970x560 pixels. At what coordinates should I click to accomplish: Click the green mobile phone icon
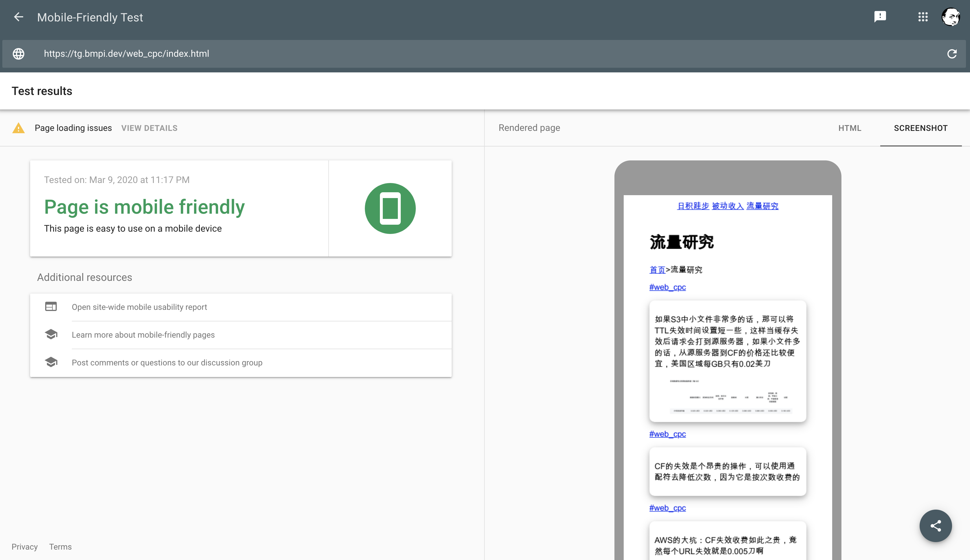point(390,208)
